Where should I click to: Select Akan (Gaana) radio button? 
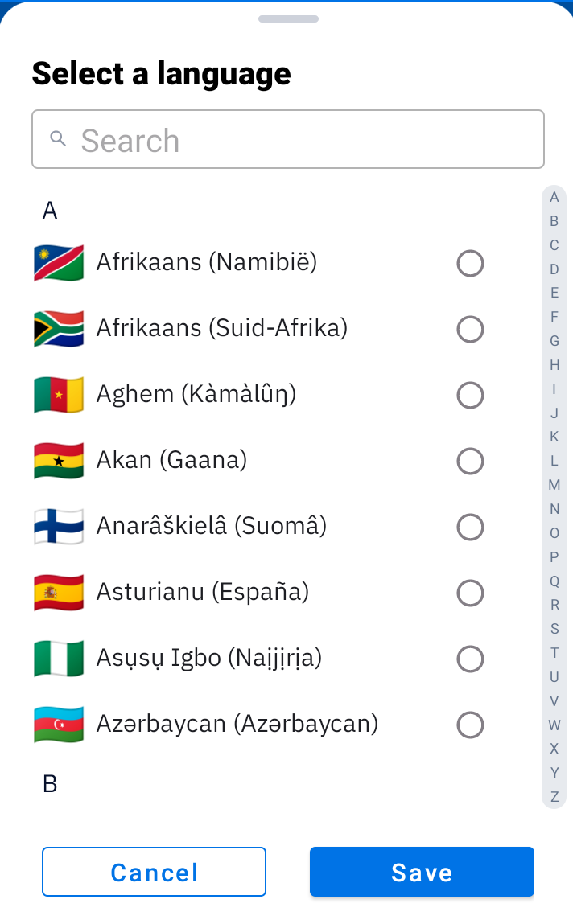[471, 462]
